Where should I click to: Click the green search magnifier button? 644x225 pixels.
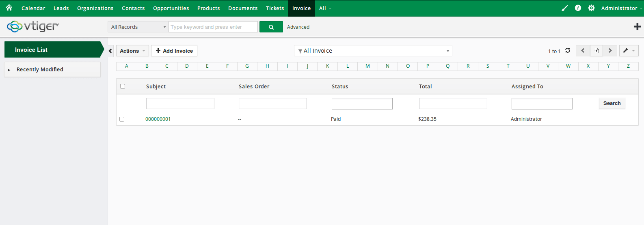click(x=271, y=27)
